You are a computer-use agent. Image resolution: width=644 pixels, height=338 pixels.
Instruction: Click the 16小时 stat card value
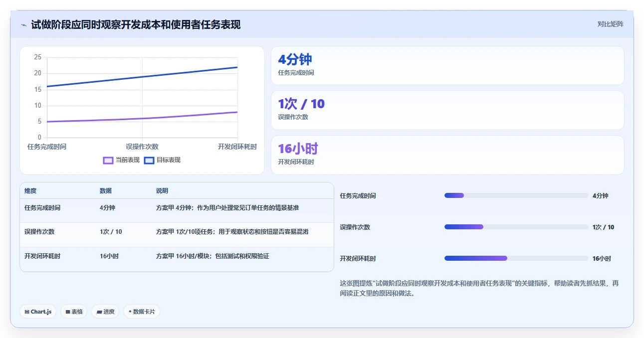pyautogui.click(x=298, y=149)
